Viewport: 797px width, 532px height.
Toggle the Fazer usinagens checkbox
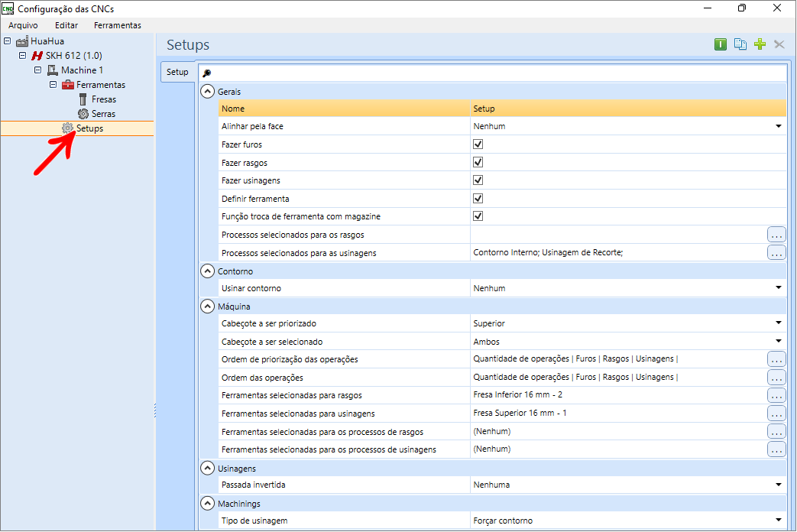pos(478,180)
